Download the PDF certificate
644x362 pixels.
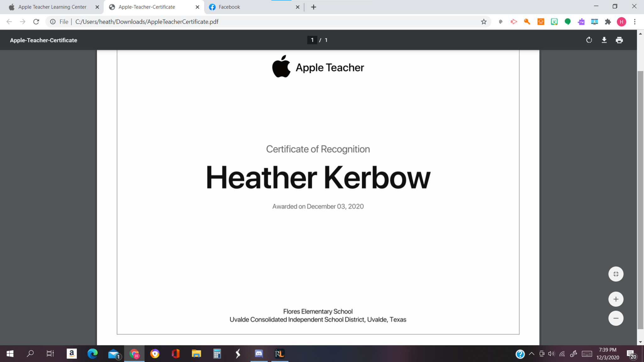(x=604, y=40)
